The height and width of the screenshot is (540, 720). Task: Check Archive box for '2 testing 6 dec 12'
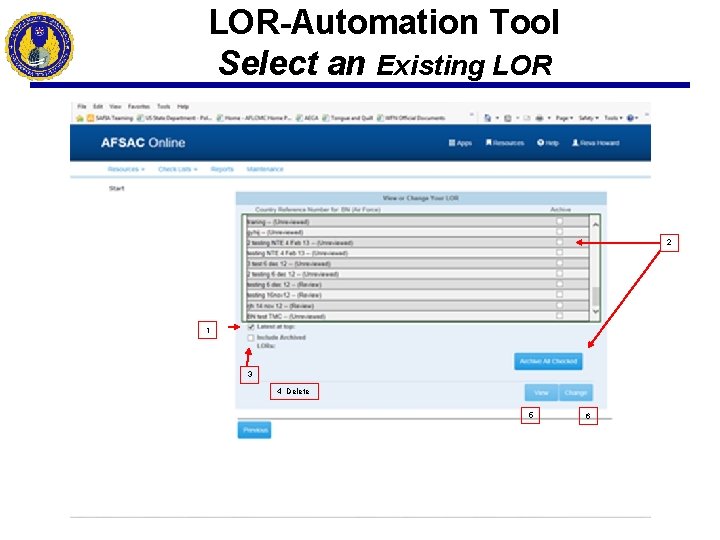click(559, 274)
